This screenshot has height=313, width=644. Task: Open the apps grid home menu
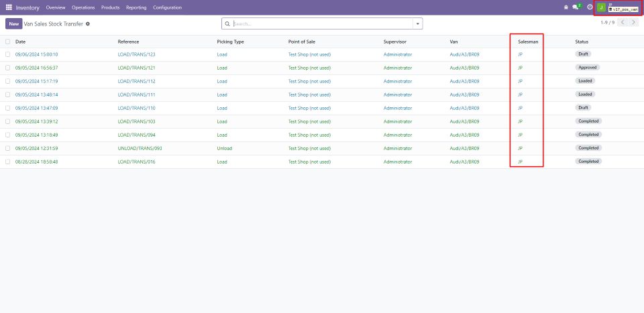[9, 7]
